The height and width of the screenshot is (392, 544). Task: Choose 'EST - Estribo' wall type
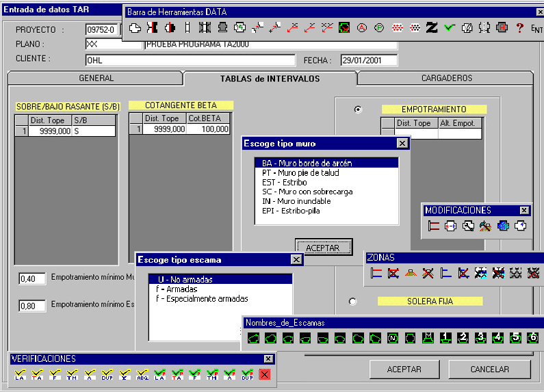click(x=326, y=182)
